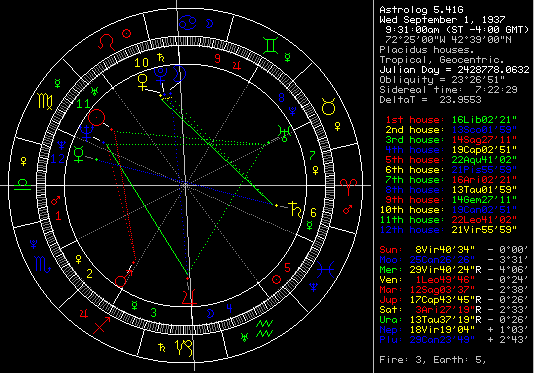Click the 'Placidus houses.' text

coord(427,50)
